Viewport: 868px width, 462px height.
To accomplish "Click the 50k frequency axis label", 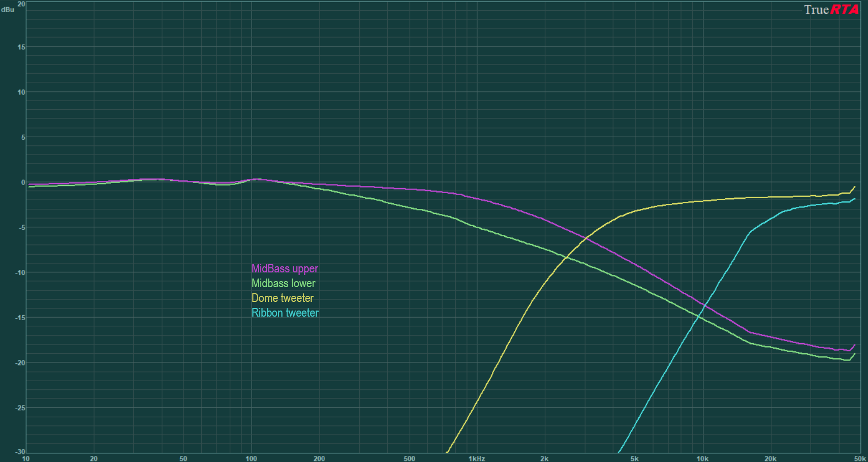I will pos(859,458).
